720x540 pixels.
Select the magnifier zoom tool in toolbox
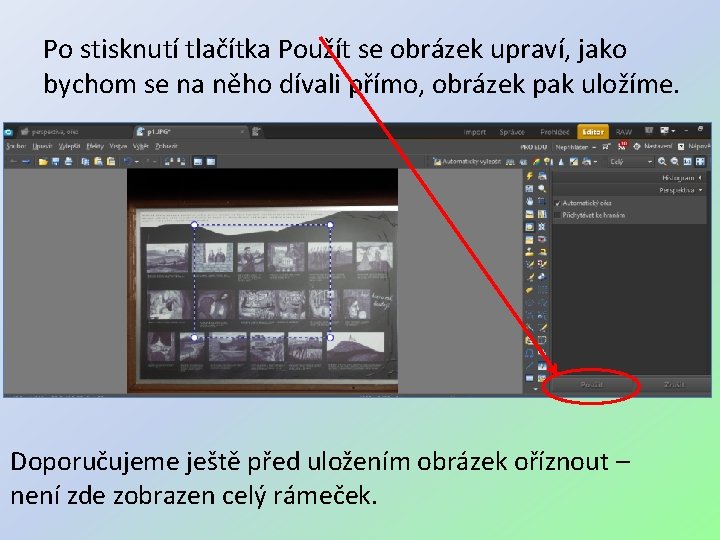coord(542,189)
